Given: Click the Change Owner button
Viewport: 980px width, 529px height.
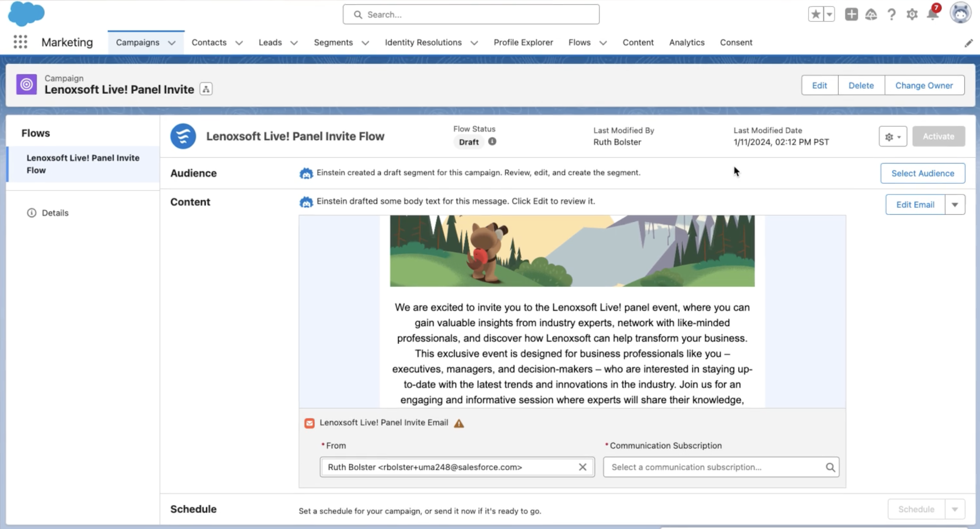Looking at the screenshot, I should pos(924,85).
